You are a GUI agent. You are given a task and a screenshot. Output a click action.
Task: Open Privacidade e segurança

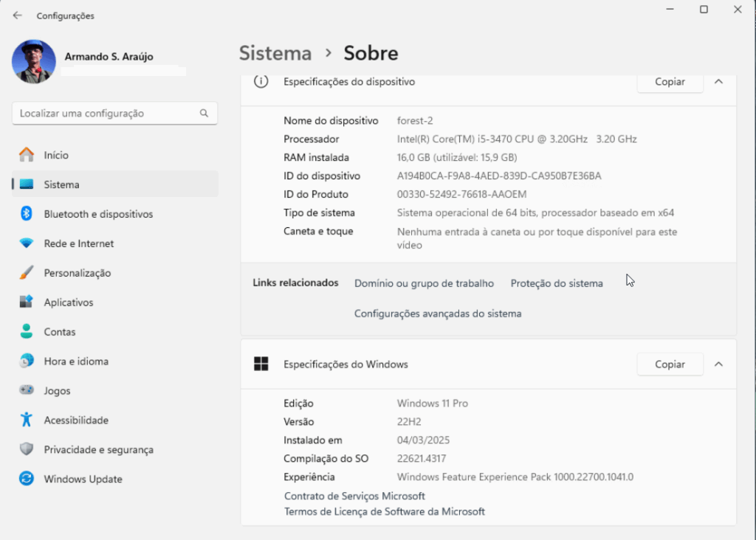click(x=98, y=450)
